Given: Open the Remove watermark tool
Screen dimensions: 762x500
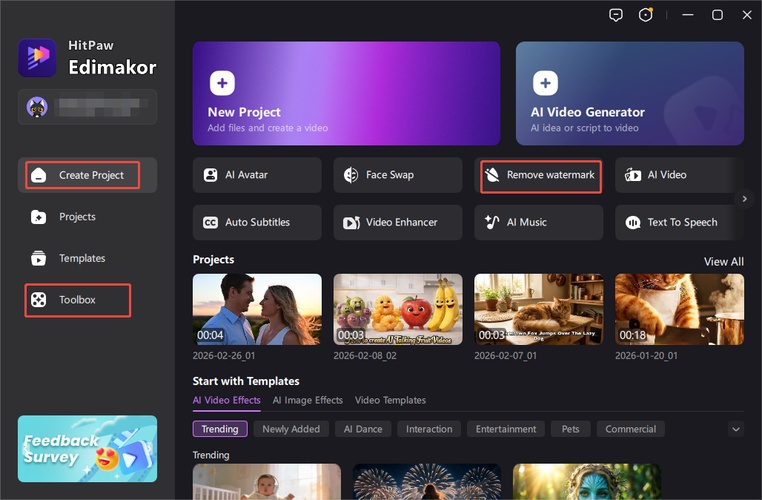Looking at the screenshot, I should click(x=540, y=175).
